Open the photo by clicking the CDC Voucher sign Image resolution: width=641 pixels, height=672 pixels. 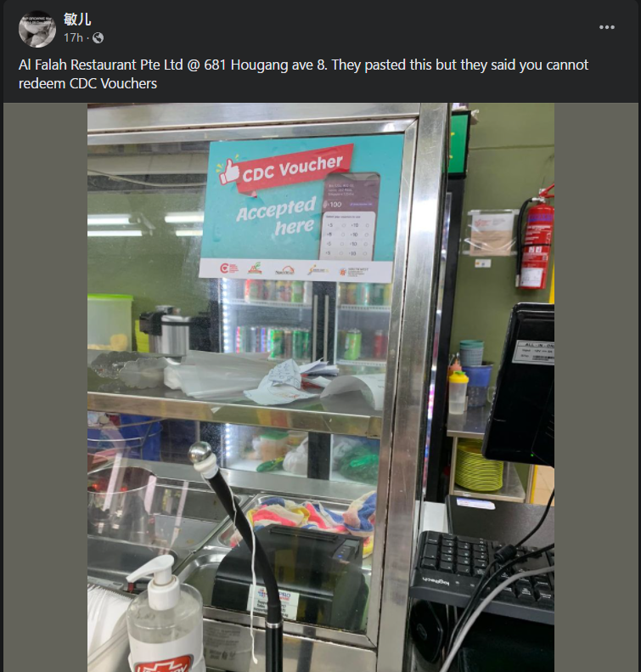(301, 210)
